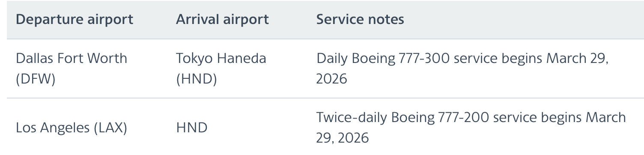Click the (DFW) airport code

tap(36, 80)
